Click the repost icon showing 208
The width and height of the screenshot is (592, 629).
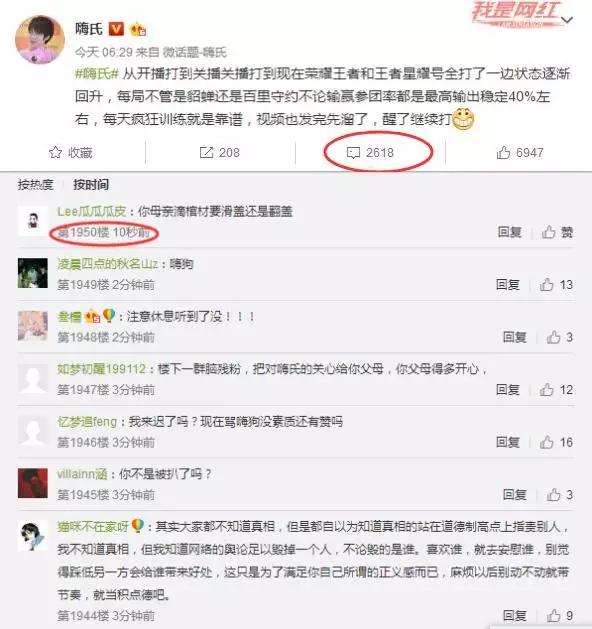tap(206, 153)
